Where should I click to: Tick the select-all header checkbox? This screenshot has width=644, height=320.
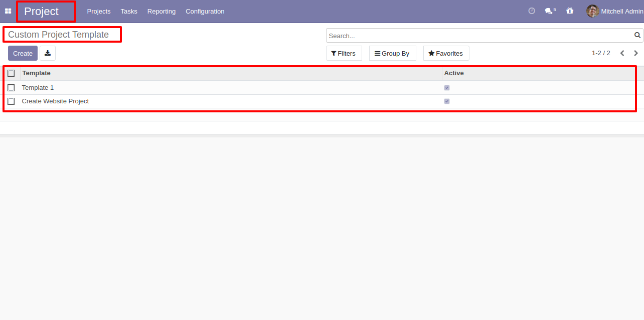[x=11, y=73]
